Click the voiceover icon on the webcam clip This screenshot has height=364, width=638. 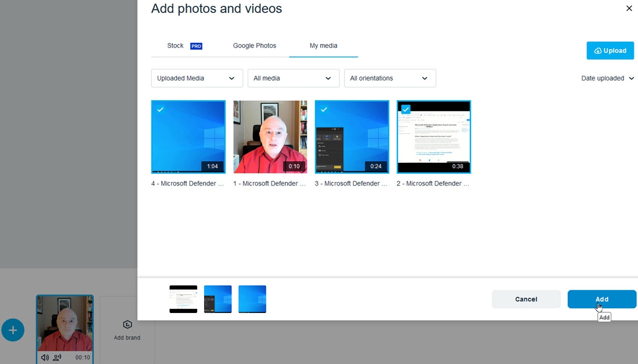point(57,358)
